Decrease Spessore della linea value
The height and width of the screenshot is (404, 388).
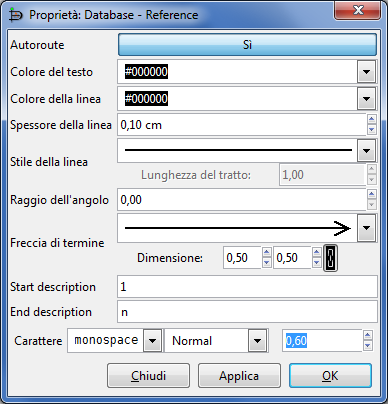tap(372, 130)
